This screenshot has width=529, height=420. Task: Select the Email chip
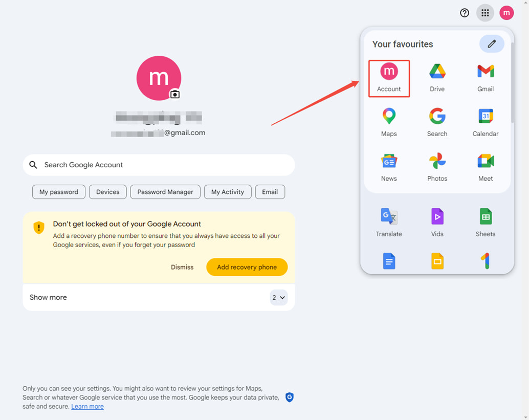click(x=270, y=192)
